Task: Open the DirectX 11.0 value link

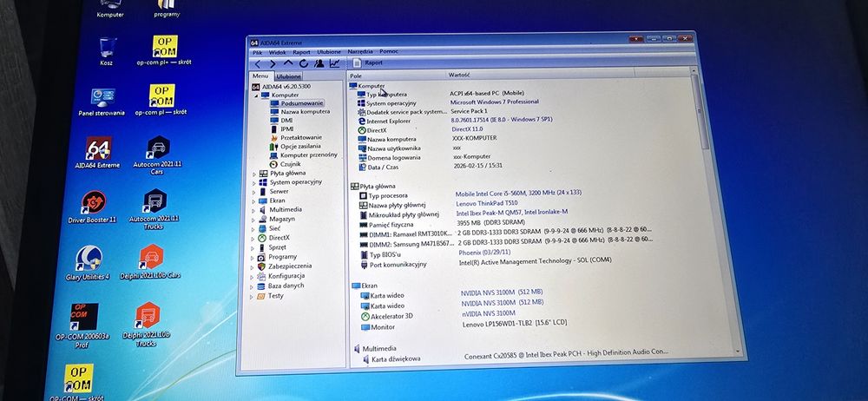Action: click(467, 129)
